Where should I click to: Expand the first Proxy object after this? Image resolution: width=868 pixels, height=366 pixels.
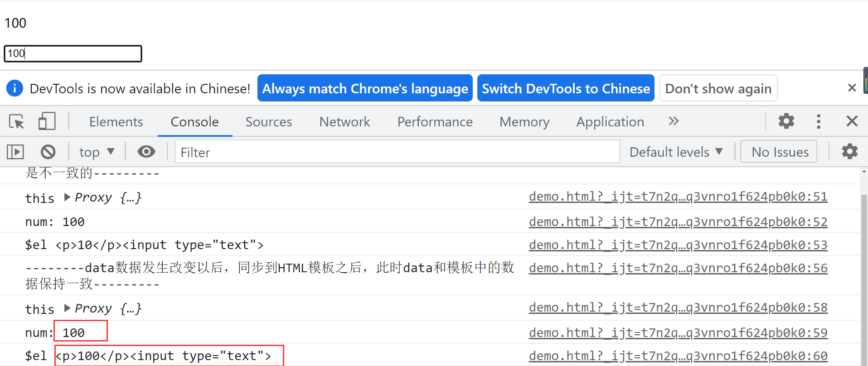pyautogui.click(x=68, y=197)
